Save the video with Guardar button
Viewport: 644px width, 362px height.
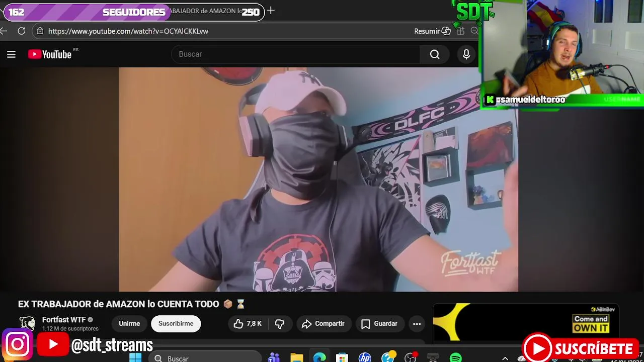coord(379,324)
